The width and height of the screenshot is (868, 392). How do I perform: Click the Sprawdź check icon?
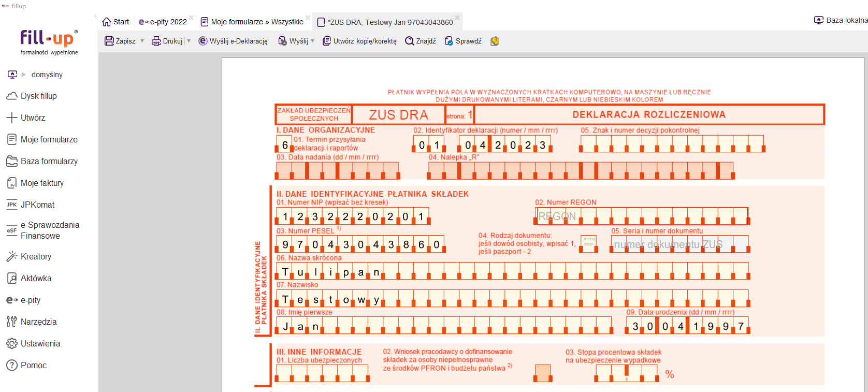(x=449, y=41)
